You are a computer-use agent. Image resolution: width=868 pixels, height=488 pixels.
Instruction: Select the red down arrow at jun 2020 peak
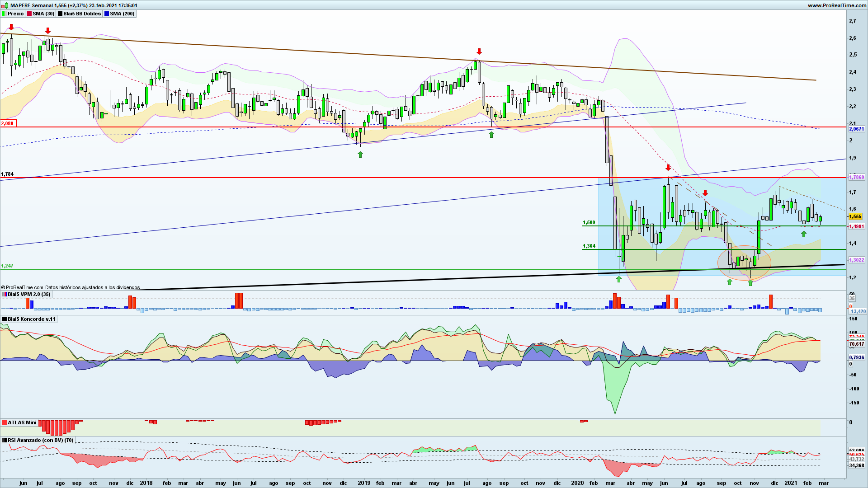tap(668, 168)
